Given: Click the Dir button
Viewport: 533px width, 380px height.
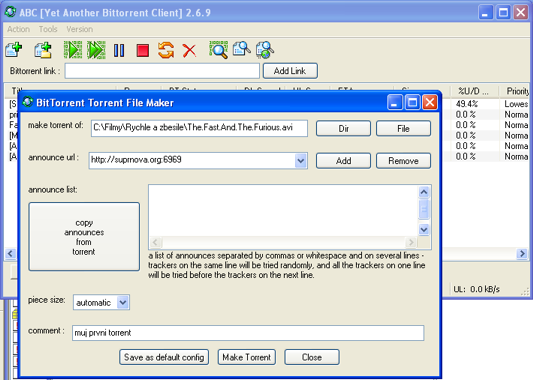Looking at the screenshot, I should [x=343, y=128].
